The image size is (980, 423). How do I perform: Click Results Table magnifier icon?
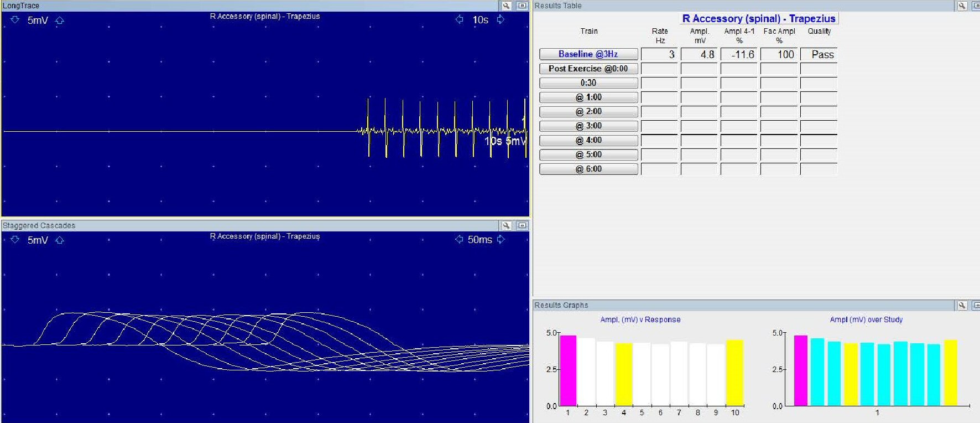(x=962, y=6)
